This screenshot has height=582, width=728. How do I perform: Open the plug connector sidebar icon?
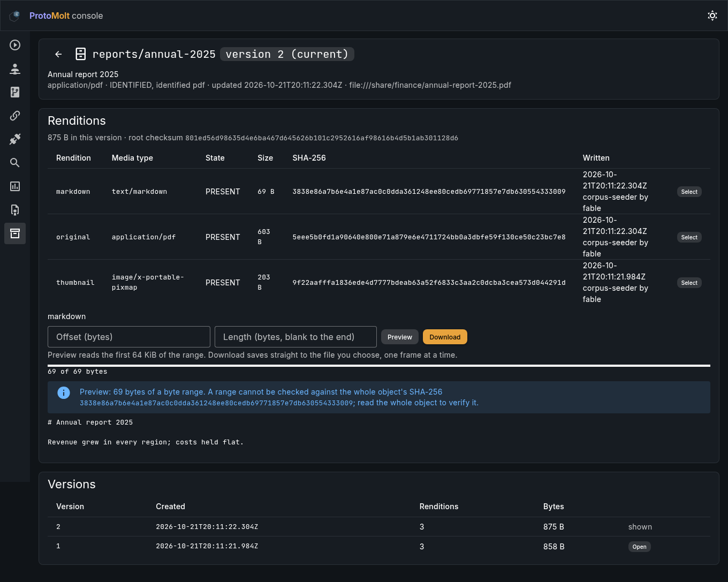click(15, 139)
